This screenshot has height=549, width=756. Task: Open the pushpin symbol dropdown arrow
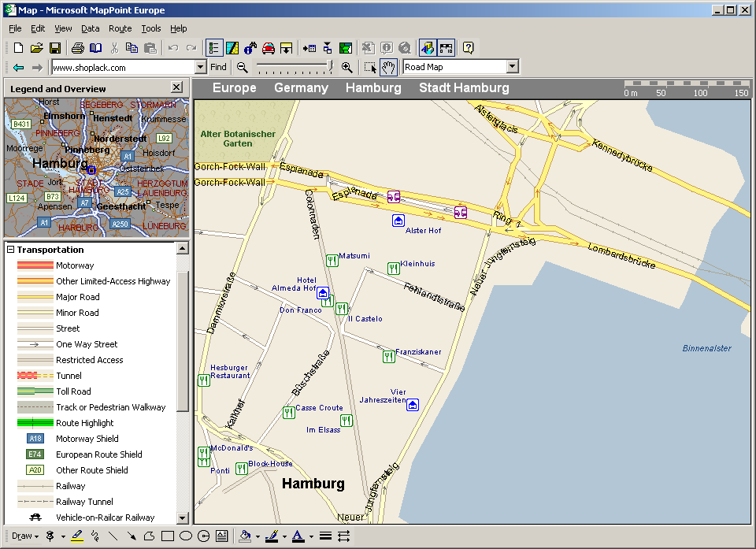pyautogui.click(x=63, y=536)
